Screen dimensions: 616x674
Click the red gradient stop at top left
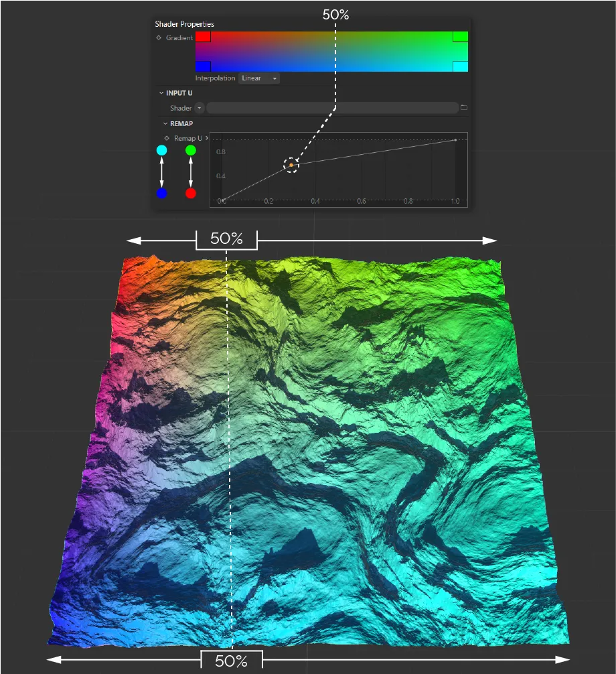coord(203,38)
